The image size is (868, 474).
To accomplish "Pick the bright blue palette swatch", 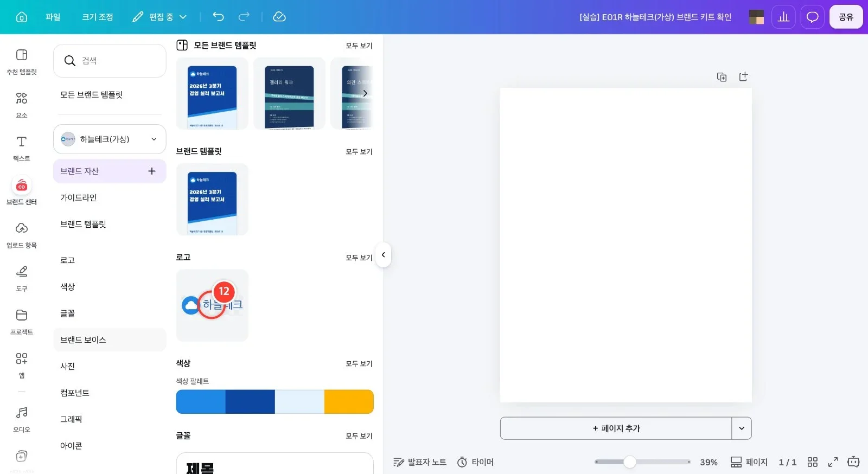I will click(201, 402).
